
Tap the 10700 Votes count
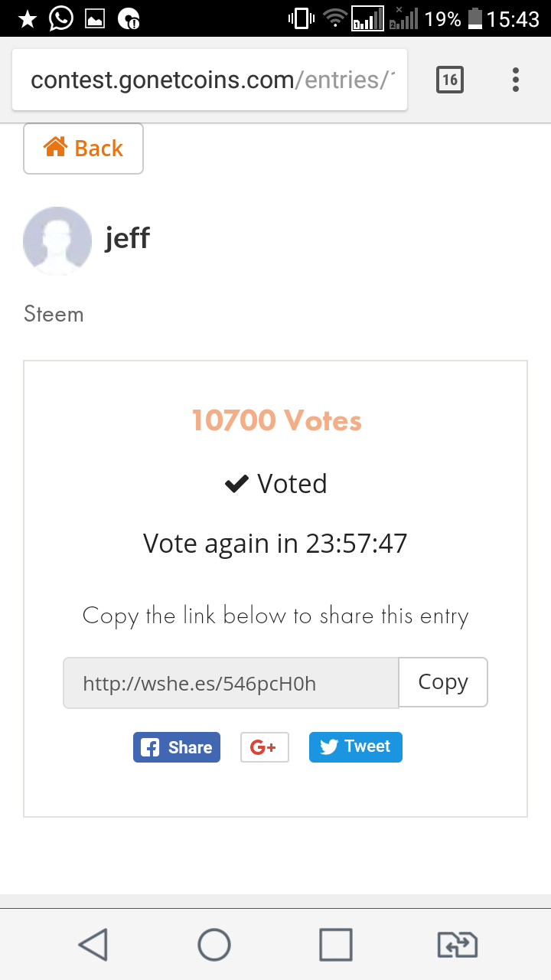(x=276, y=420)
